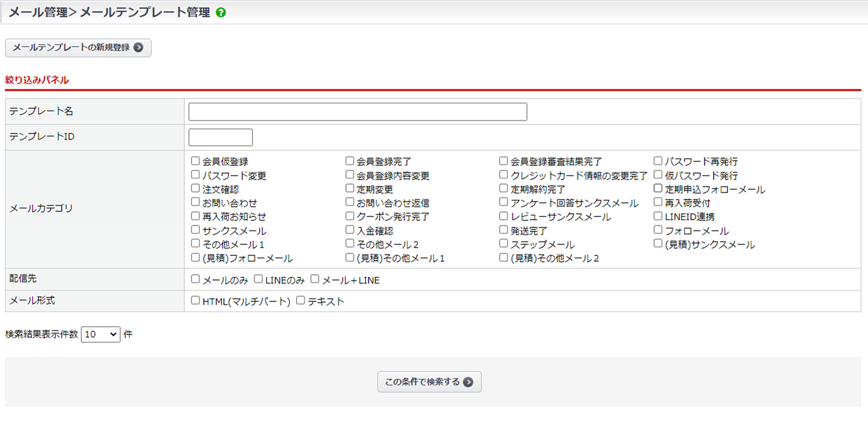Screen dimensions: 868x431
Task: Enable the 定期解約完了 checkbox
Action: [x=503, y=189]
